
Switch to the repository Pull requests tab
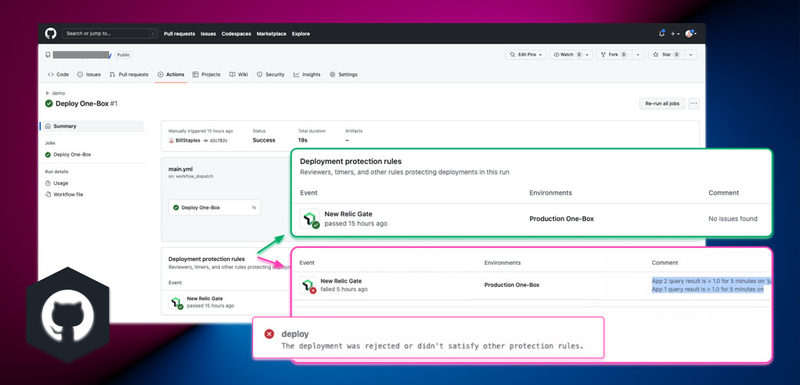point(129,74)
